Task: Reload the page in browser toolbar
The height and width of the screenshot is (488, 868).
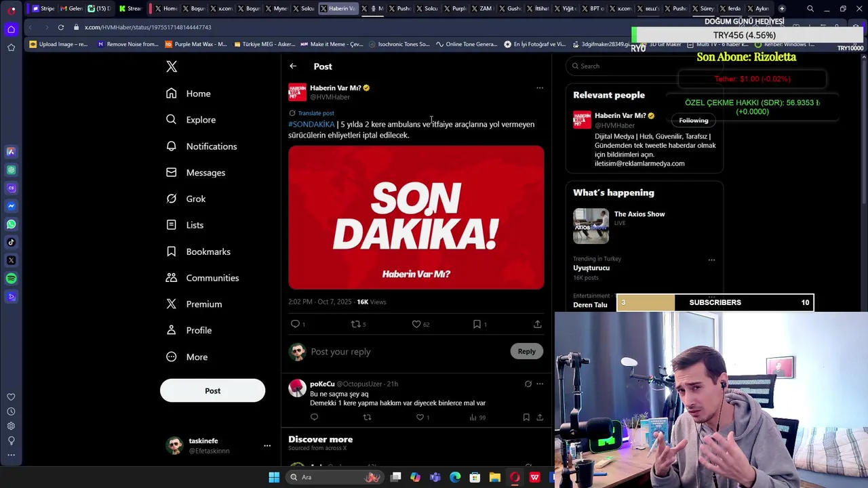Action: tap(61, 27)
